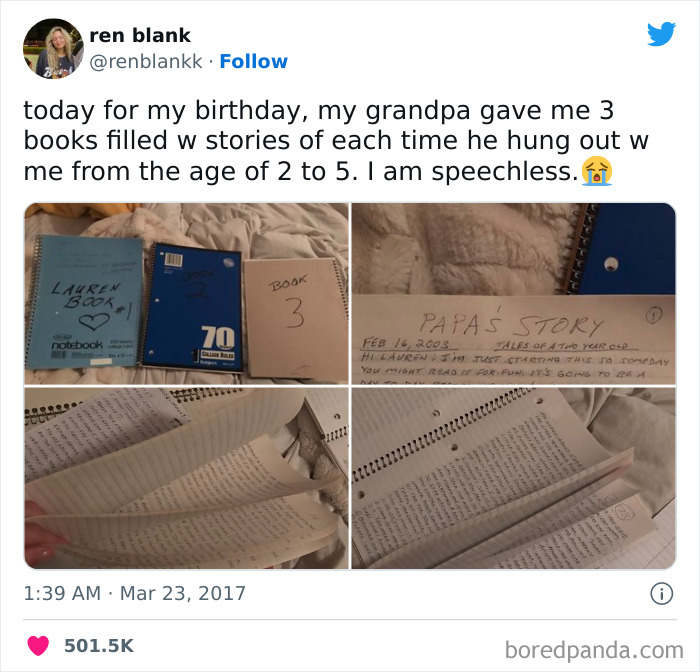Viewport: 700px width, 672px height.
Task: Open the Papa's Story page photo
Action: 513,294
